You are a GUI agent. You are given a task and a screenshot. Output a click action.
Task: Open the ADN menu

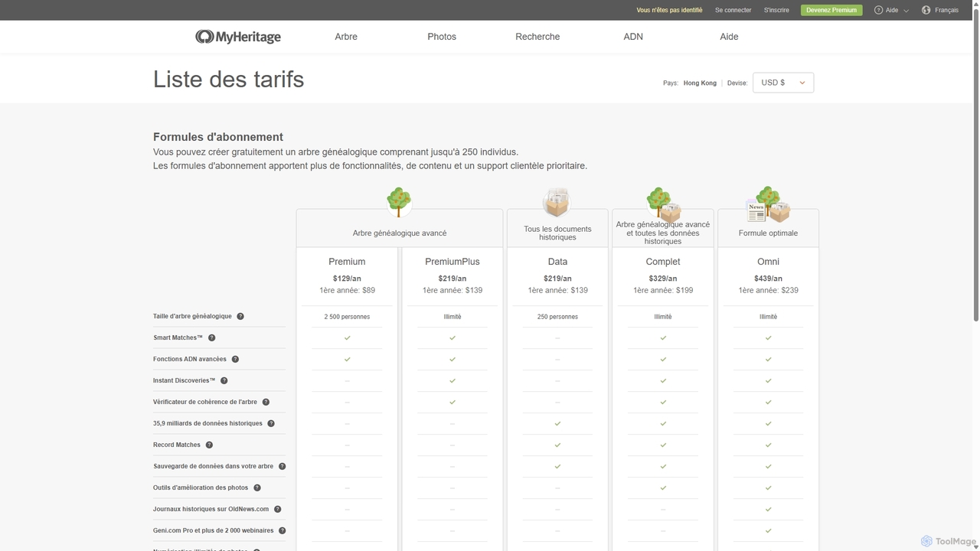[x=633, y=37]
